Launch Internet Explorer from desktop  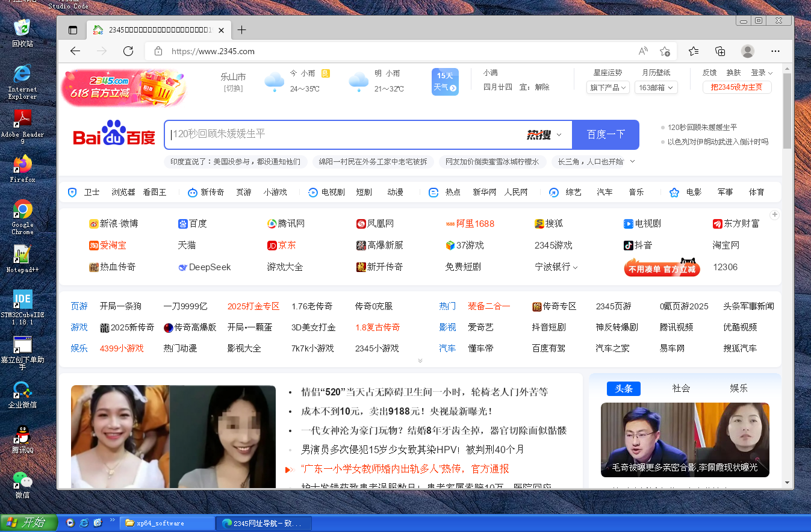click(22, 81)
